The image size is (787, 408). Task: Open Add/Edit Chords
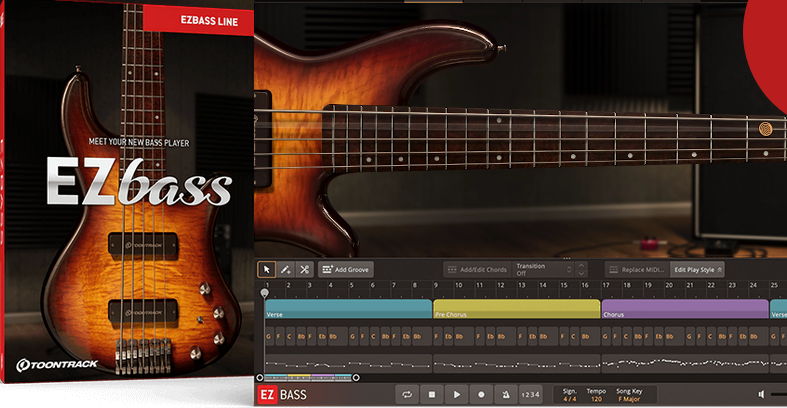[477, 269]
